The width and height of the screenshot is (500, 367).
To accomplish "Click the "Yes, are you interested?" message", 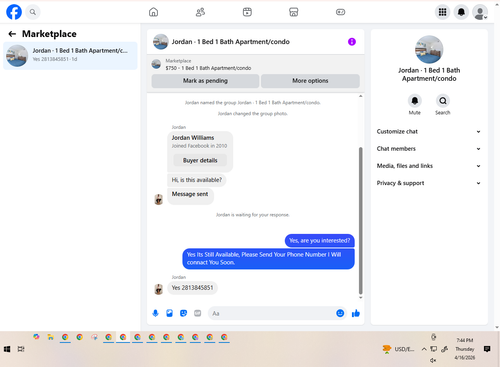I will pyautogui.click(x=320, y=241).
